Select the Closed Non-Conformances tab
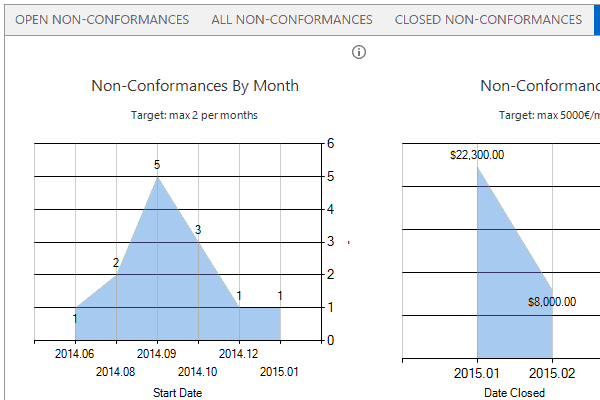 coord(488,19)
